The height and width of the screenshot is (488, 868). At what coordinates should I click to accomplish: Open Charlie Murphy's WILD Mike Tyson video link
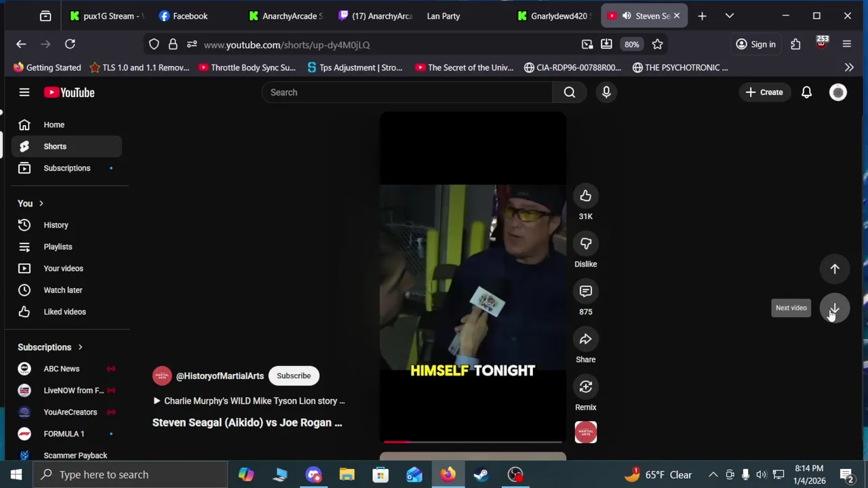click(249, 401)
